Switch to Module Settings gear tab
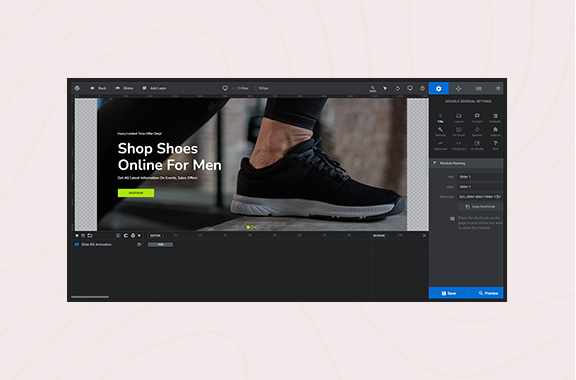576x380 pixels. pos(439,89)
